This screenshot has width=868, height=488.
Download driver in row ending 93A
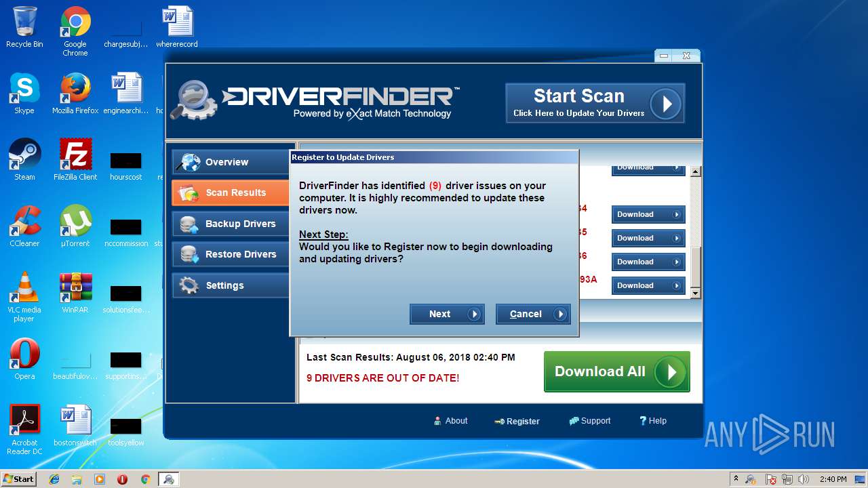tap(648, 285)
